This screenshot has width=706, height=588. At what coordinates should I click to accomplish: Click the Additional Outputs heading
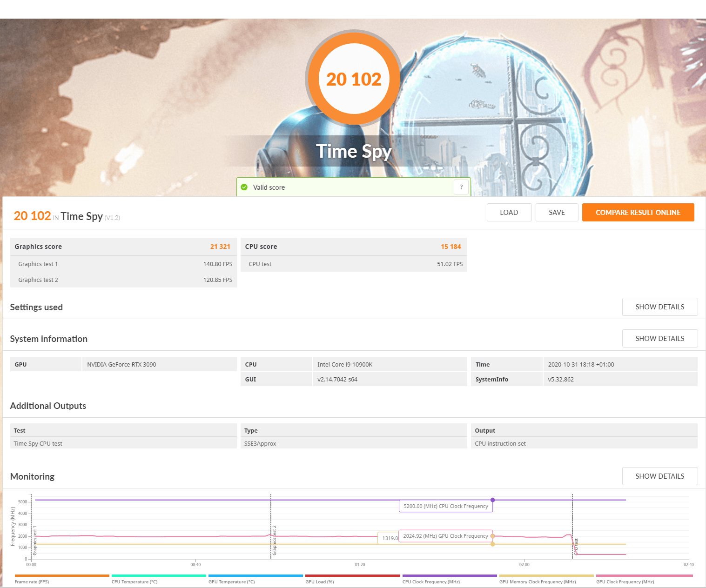click(48, 406)
